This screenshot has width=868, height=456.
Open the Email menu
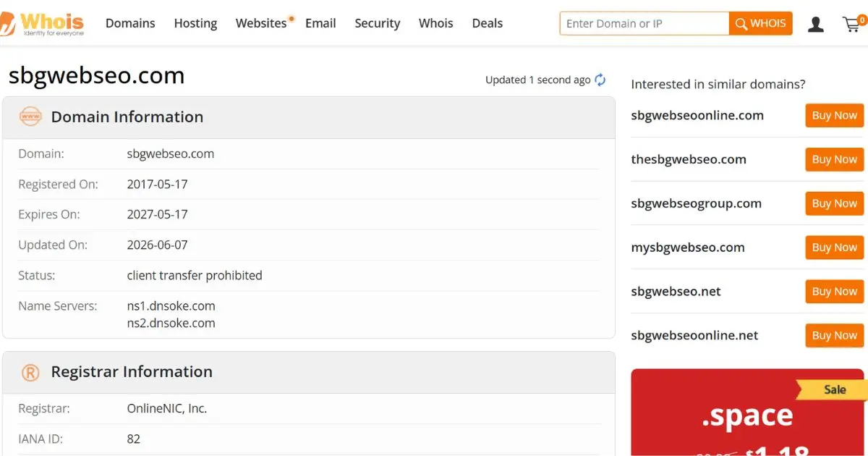click(x=320, y=23)
